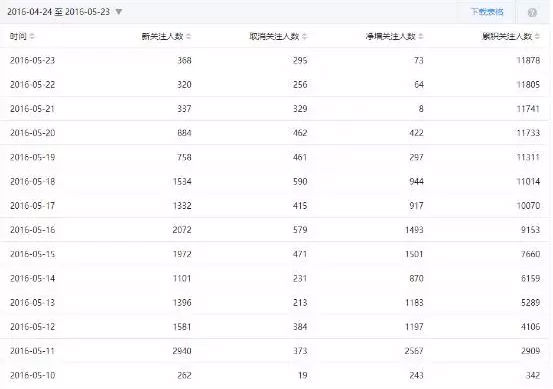
Task: Select the 2016-05-18 date cell
Action: [x=32, y=182]
